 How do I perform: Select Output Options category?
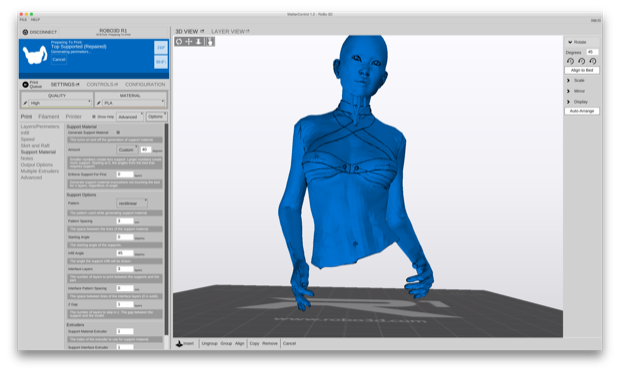(36, 165)
